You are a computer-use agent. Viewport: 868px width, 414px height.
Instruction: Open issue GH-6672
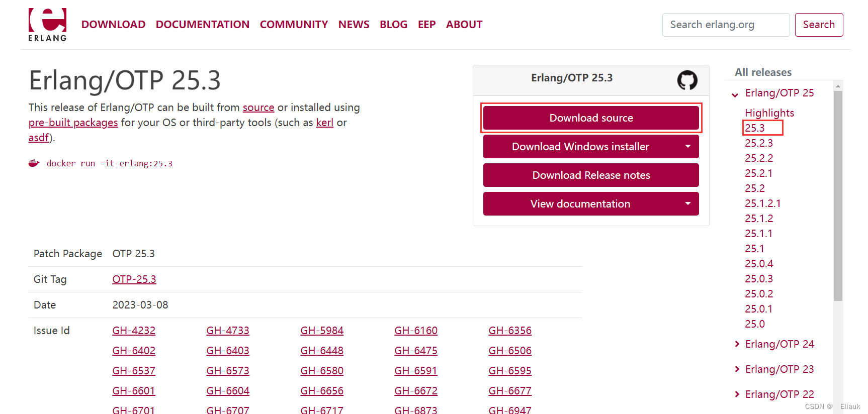pyautogui.click(x=416, y=391)
